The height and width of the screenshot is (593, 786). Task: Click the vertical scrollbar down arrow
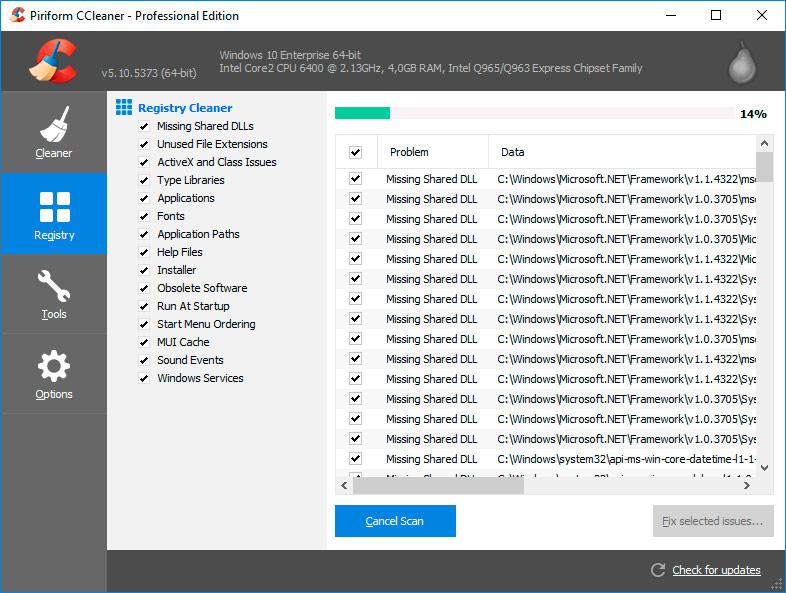point(764,468)
